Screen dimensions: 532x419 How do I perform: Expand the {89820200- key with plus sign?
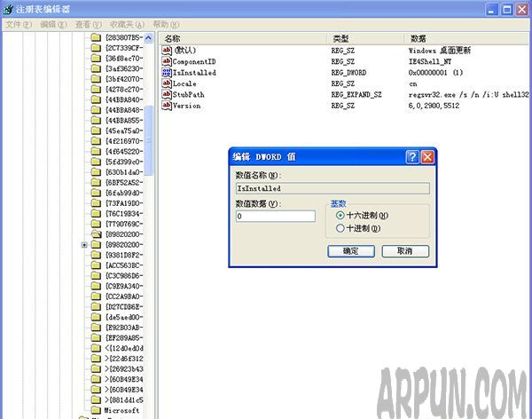84,245
